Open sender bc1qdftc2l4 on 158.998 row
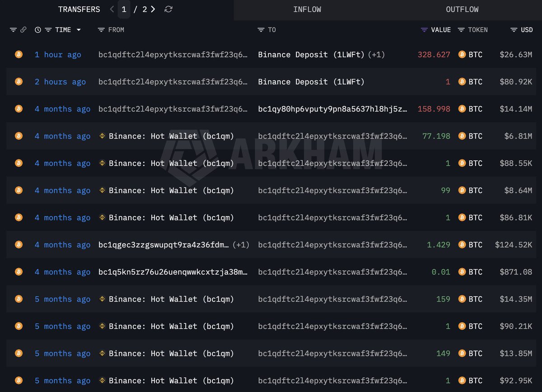 pos(173,109)
